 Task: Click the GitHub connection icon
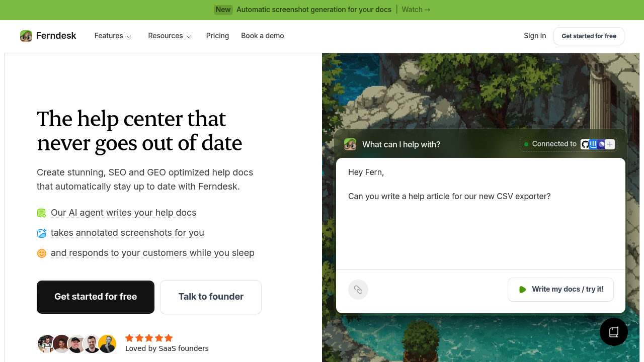coord(585,144)
